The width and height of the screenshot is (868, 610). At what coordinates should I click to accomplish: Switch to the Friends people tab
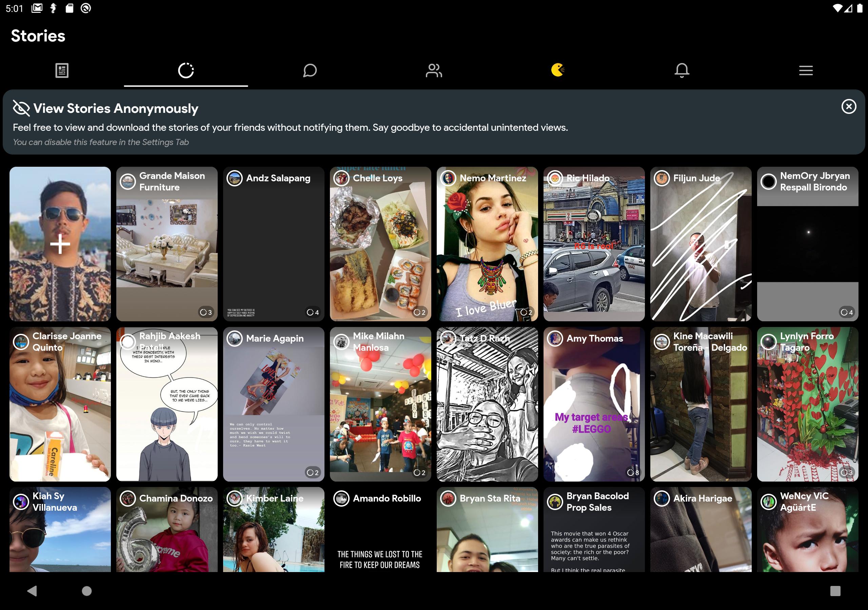tap(434, 70)
